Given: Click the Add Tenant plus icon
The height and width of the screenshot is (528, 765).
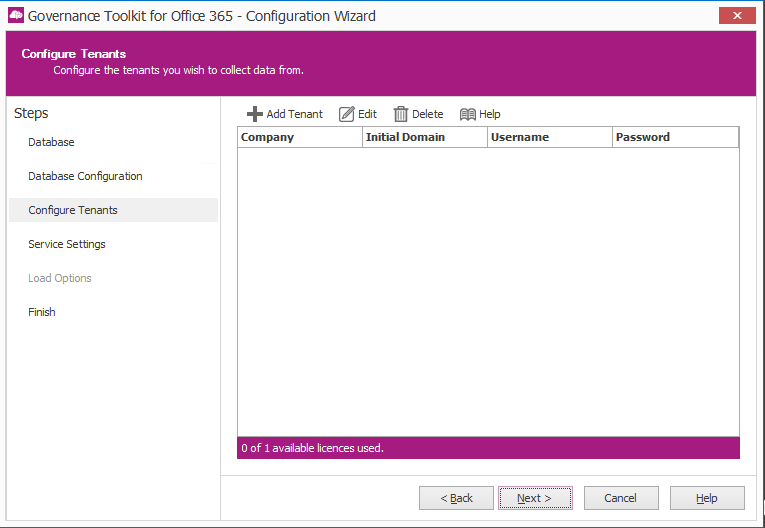Looking at the screenshot, I should click(x=255, y=114).
